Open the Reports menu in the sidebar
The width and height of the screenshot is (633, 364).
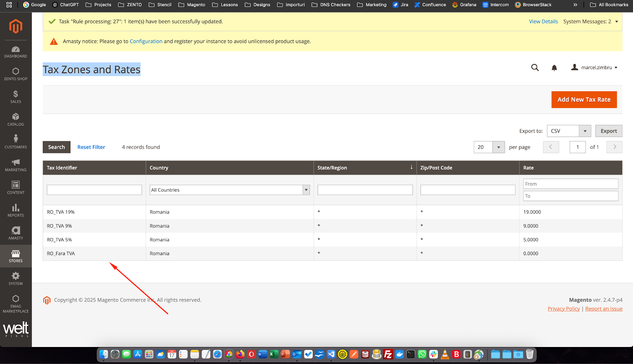16,210
